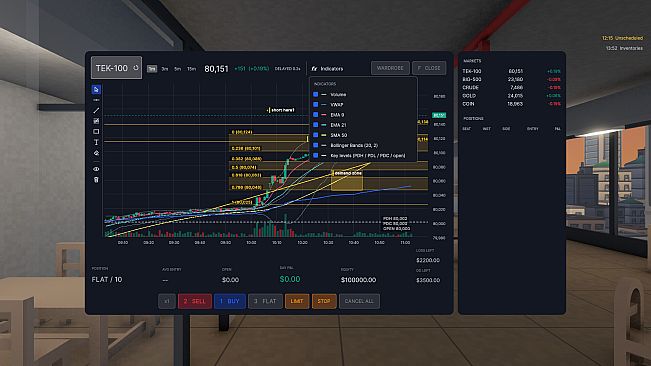651x366 pixels.
Task: Click the PDH key level label
Action: pos(395,218)
